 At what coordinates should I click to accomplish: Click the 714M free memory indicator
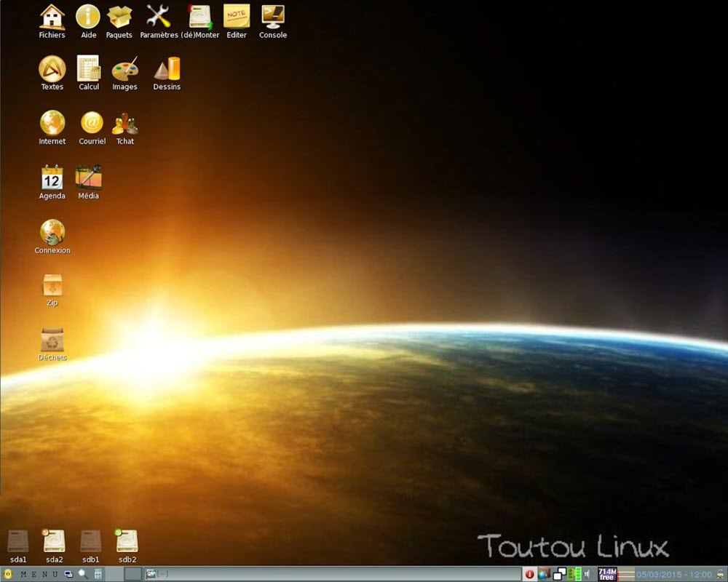click(x=607, y=574)
